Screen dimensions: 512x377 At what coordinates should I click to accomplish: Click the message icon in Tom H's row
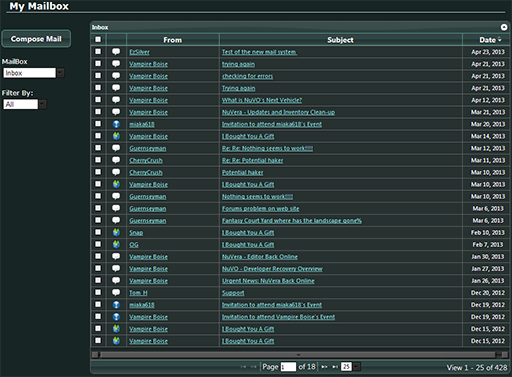point(116,293)
